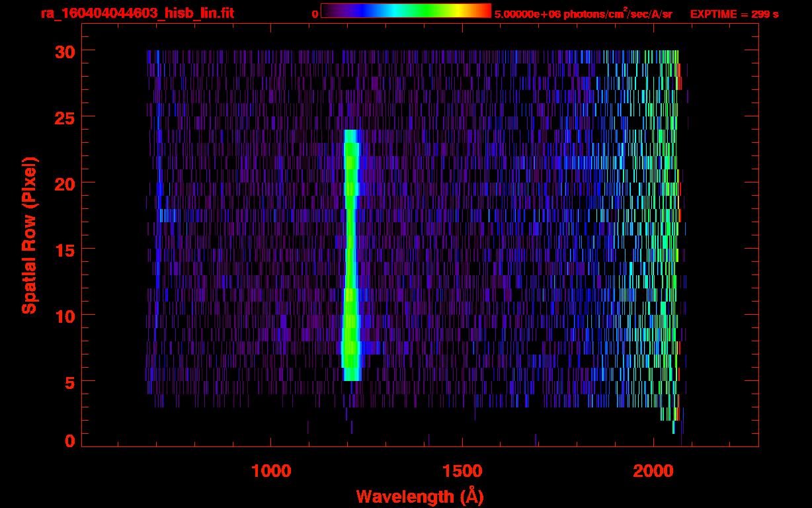Click the bright green emission line near 1216 Å
This screenshot has width=812, height=508.
[x=350, y=255]
